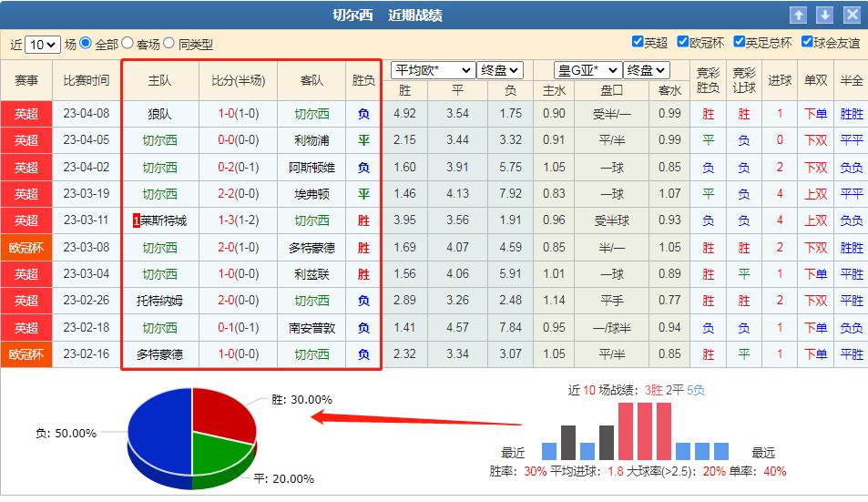Click score 2-2(0-0) versus 埃弗顿
This screenshot has width=868, height=502.
238,194
